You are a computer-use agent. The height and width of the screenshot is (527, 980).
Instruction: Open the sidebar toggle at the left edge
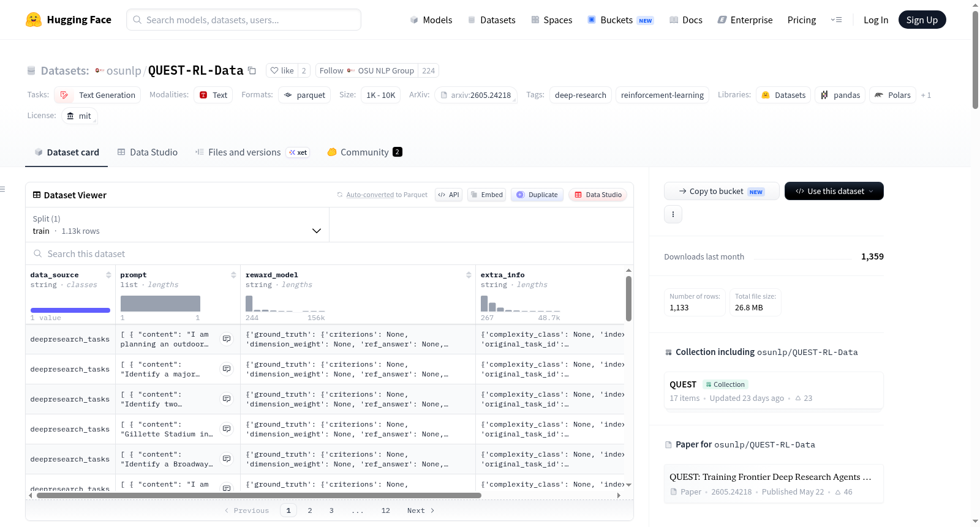click(2, 189)
